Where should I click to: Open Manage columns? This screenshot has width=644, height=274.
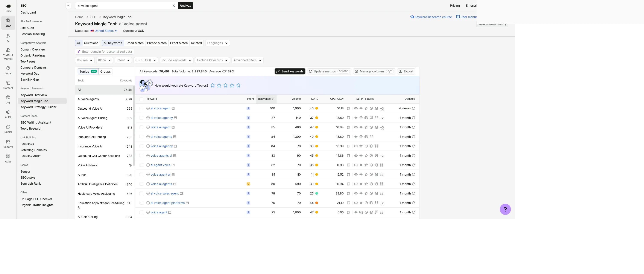pyautogui.click(x=374, y=71)
